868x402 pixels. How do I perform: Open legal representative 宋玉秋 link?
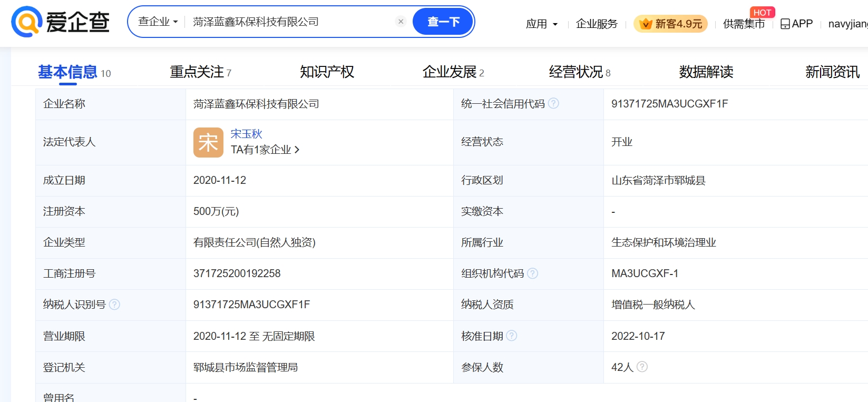(x=246, y=134)
